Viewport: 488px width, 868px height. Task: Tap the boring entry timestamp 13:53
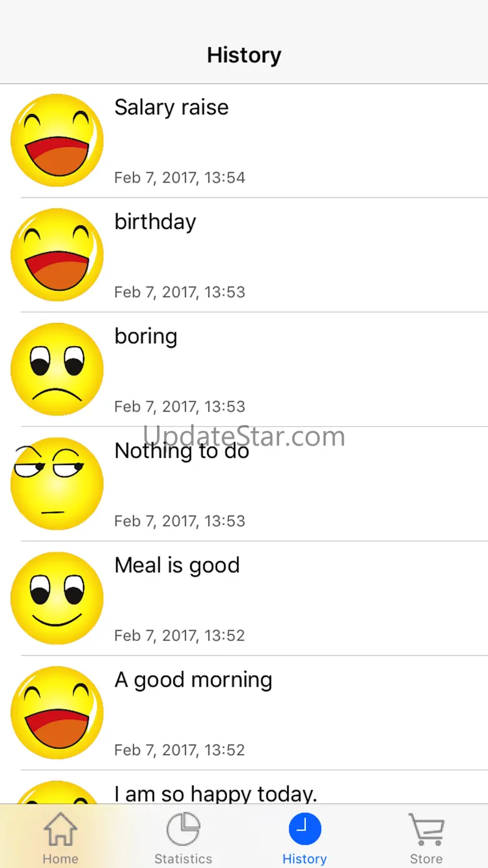click(x=180, y=407)
